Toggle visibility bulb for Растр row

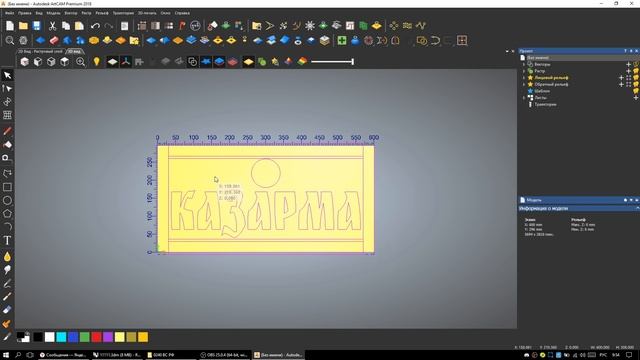tap(636, 71)
